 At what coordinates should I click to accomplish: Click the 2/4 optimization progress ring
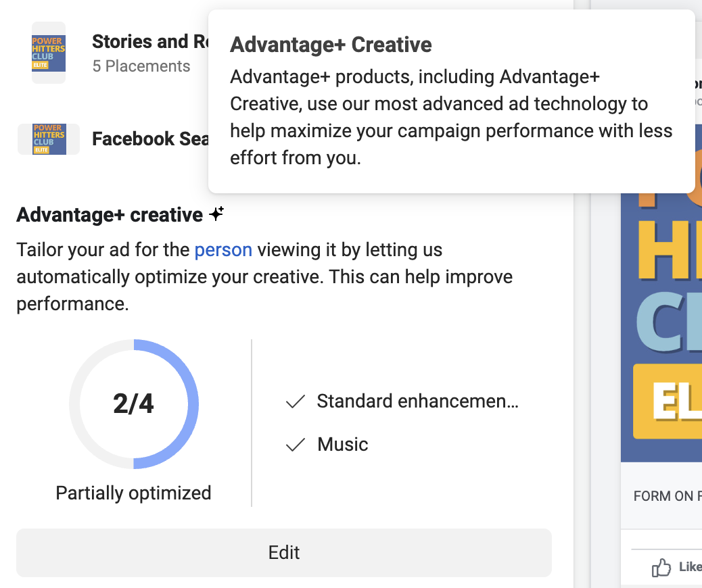[133, 403]
